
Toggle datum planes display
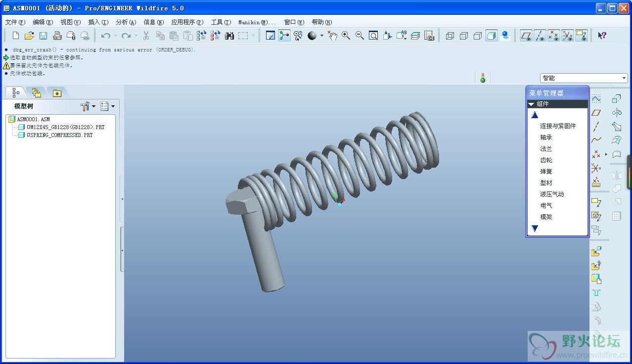526,36
